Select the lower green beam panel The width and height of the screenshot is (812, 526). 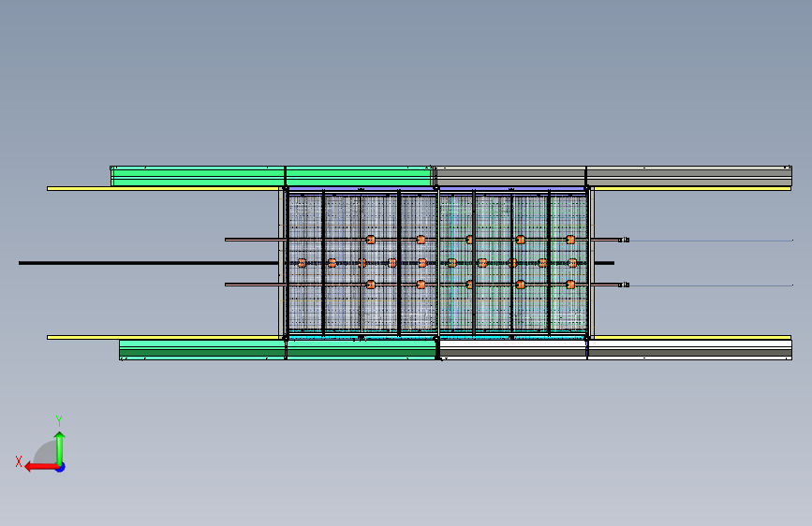(278, 350)
